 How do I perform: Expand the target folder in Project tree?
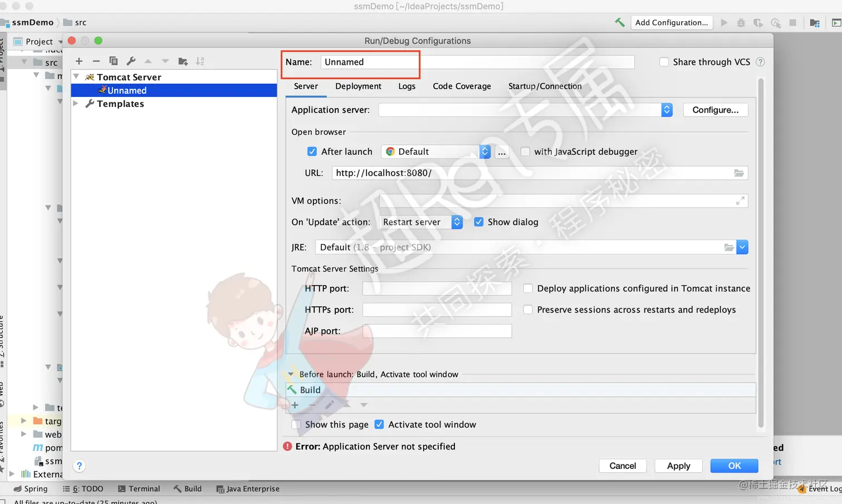[x=24, y=421]
